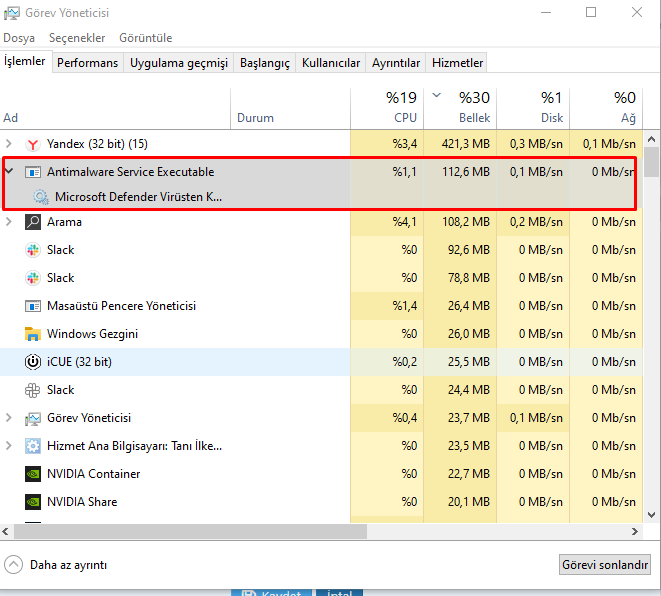661x596 pixels.
Task: Click the Görevi sonlandır button
Action: (605, 565)
